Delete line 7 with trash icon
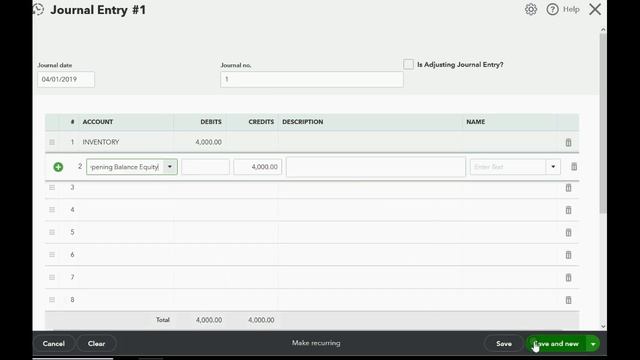The image size is (640, 360). click(568, 278)
